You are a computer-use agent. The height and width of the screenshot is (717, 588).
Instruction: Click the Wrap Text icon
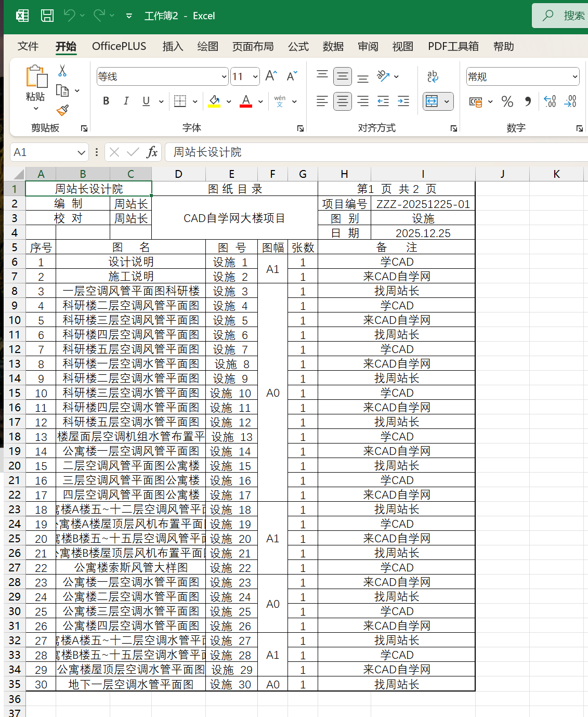click(x=433, y=76)
